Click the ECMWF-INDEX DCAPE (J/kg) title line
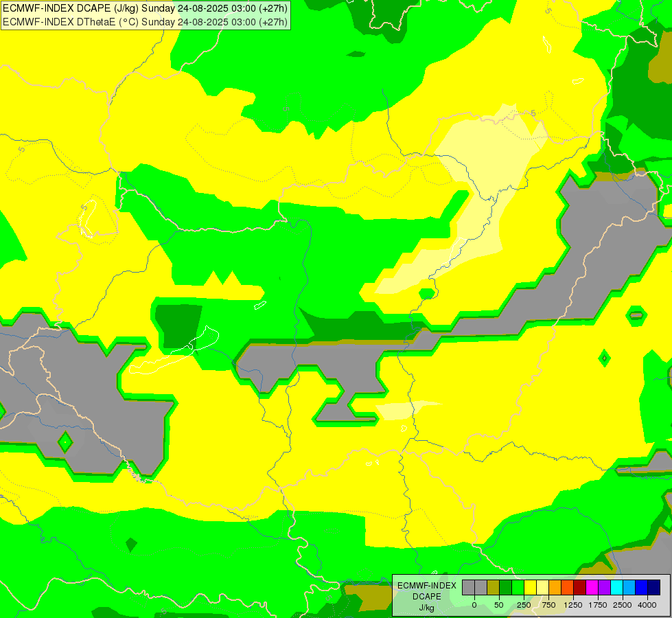This screenshot has width=672, height=618. (145, 8)
